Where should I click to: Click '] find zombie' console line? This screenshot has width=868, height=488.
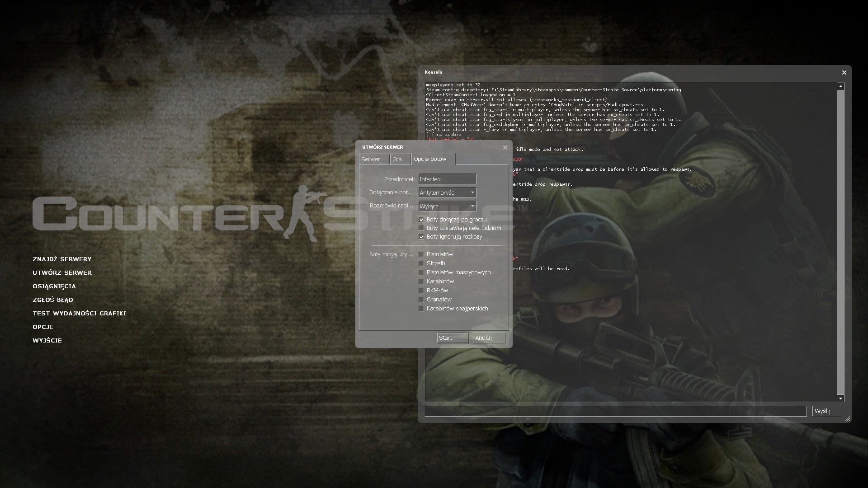tap(443, 135)
